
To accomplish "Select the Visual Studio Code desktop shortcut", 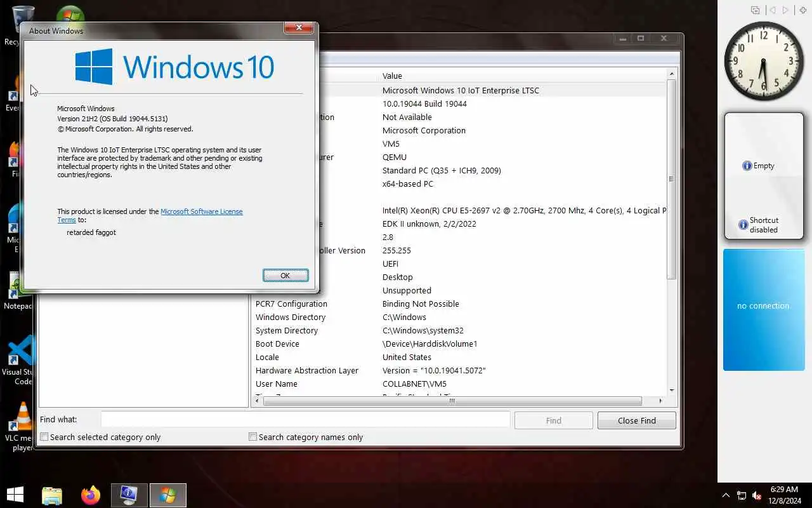I will click(22, 361).
